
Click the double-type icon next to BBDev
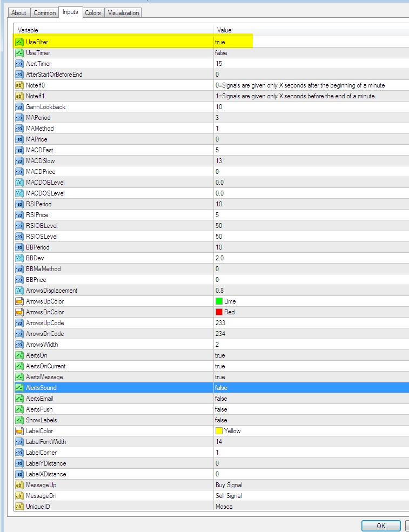click(19, 258)
